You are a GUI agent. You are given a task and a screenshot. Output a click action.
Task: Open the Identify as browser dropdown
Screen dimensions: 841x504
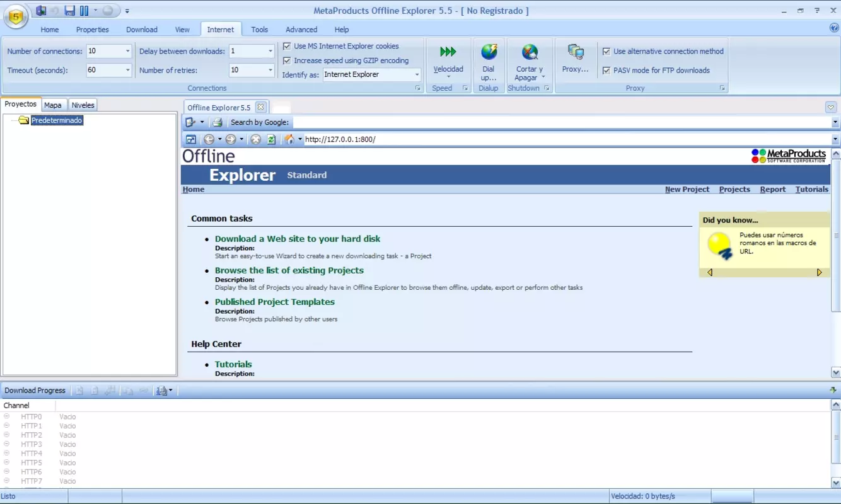(x=417, y=74)
